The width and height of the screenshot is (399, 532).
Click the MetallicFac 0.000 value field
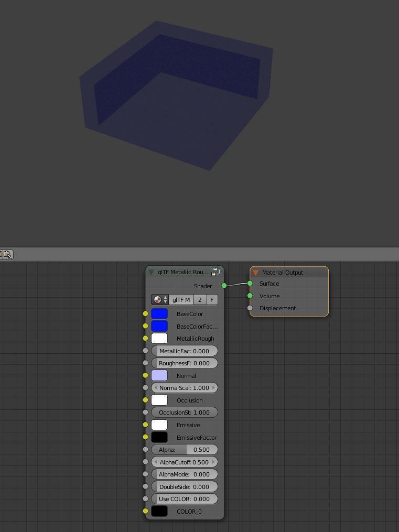pyautogui.click(x=184, y=351)
